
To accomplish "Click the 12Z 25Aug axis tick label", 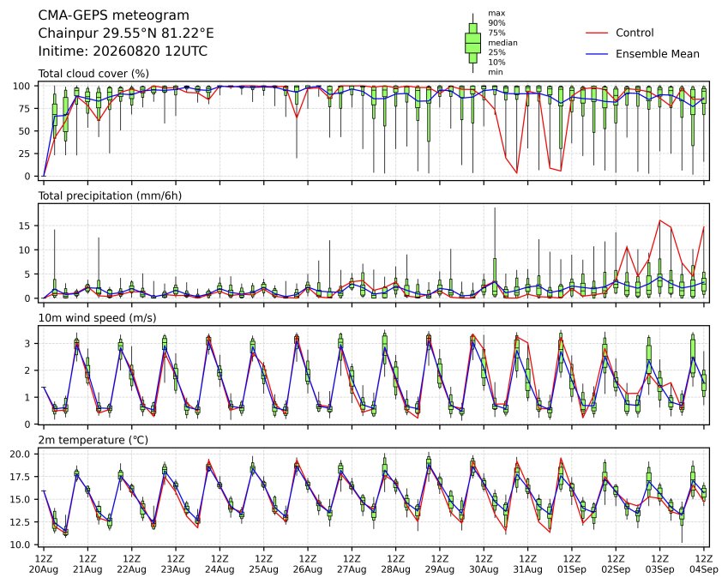I will [264, 564].
